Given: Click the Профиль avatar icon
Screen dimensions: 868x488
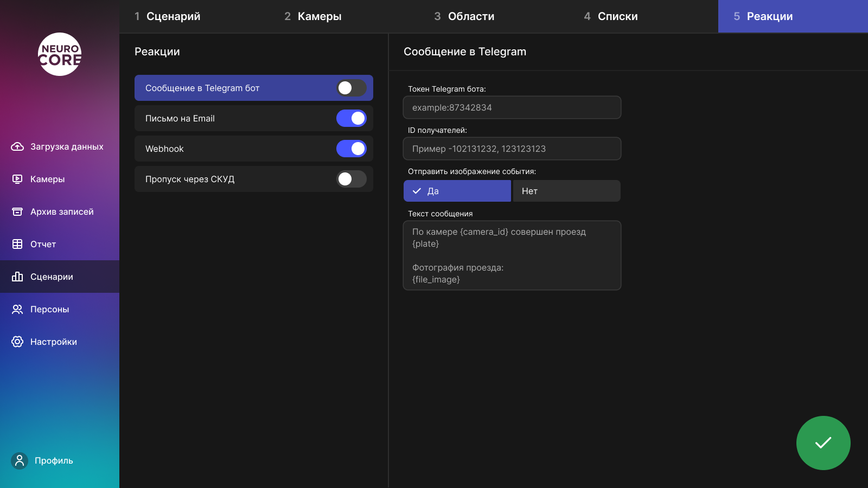Looking at the screenshot, I should coord(20,460).
